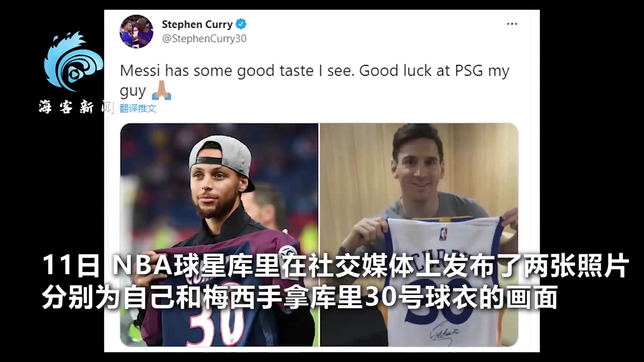Click the 翻译推文 translate tweet link
The width and height of the screenshot is (644, 362).
pyautogui.click(x=138, y=108)
